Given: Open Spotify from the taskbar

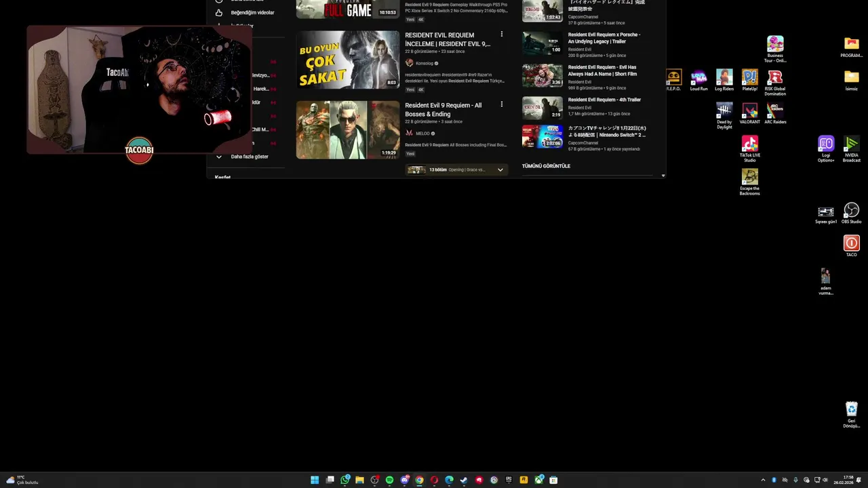Looking at the screenshot, I should pos(389,480).
